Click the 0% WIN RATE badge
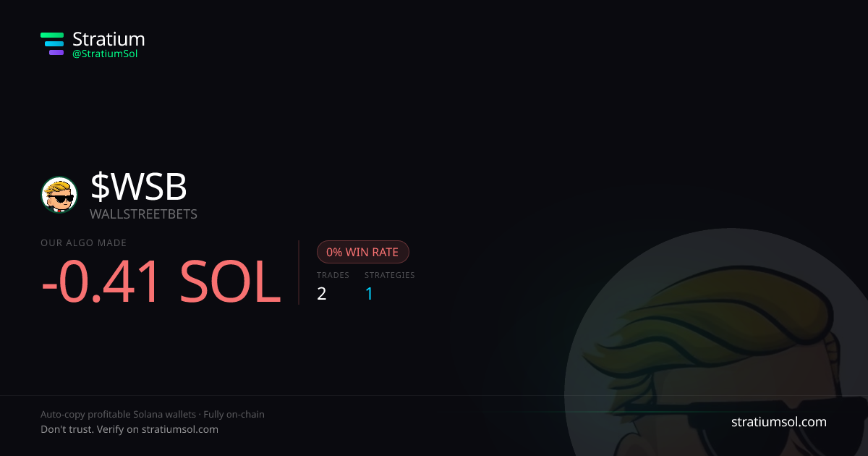 363,252
